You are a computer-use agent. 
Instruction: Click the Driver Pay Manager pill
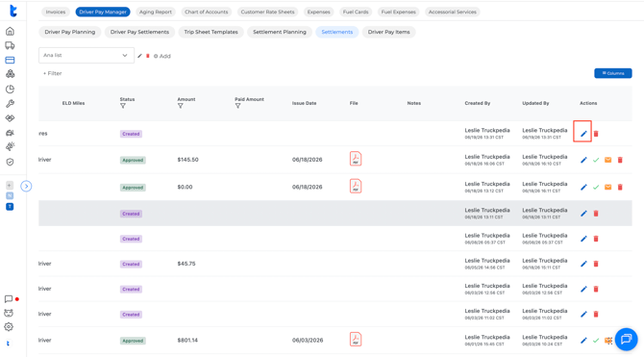[x=103, y=12]
